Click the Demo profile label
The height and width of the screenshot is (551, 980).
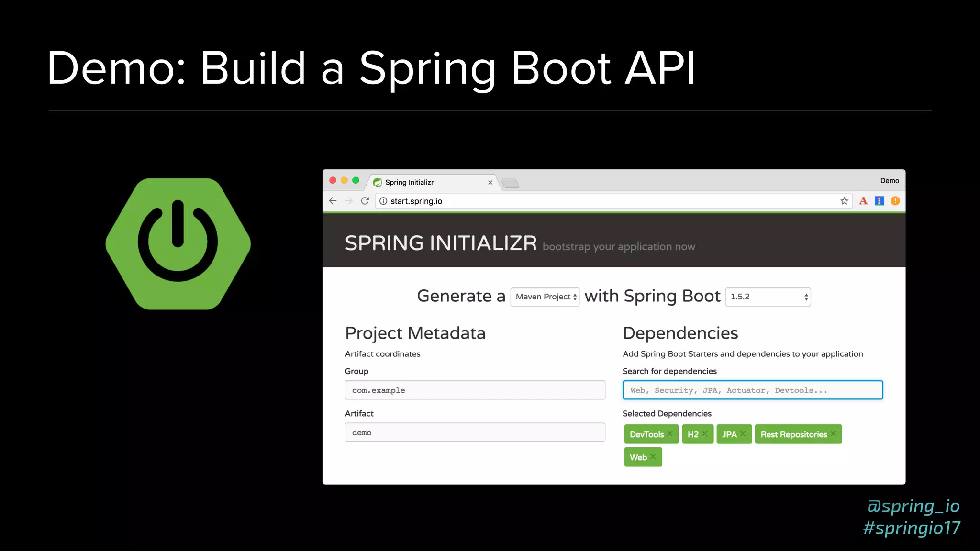coord(890,181)
